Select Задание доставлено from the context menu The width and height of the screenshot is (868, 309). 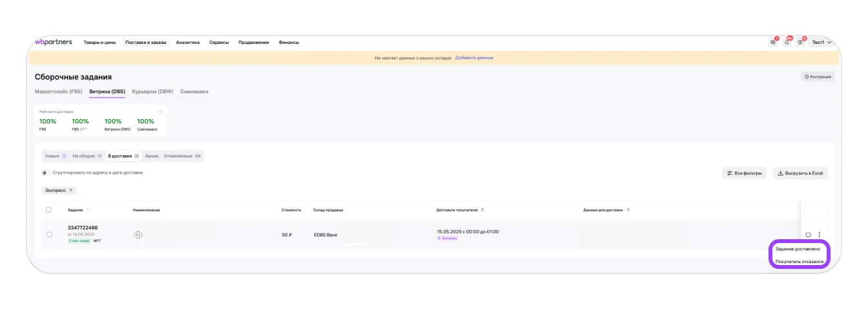point(798,248)
